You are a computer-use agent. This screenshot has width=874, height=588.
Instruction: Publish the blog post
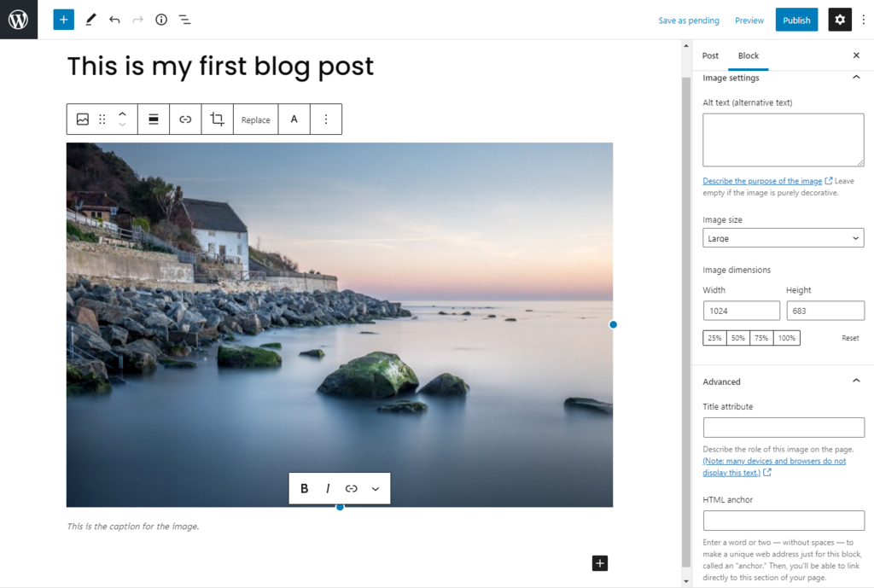coord(796,19)
